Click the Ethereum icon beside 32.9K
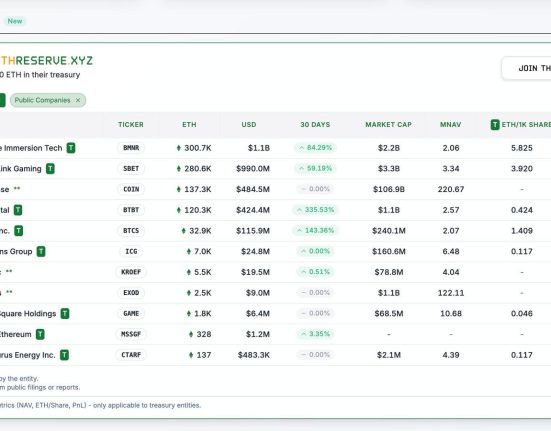 click(x=183, y=231)
